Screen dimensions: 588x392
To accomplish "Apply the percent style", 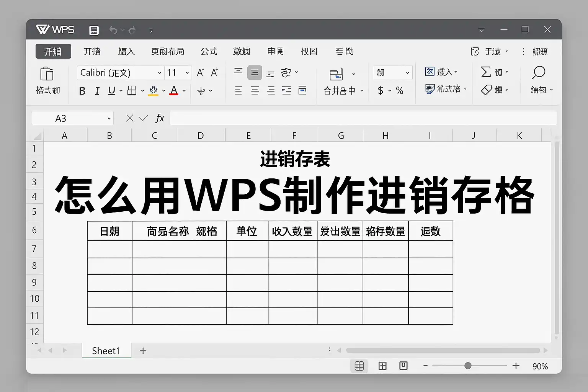I will pyautogui.click(x=400, y=90).
